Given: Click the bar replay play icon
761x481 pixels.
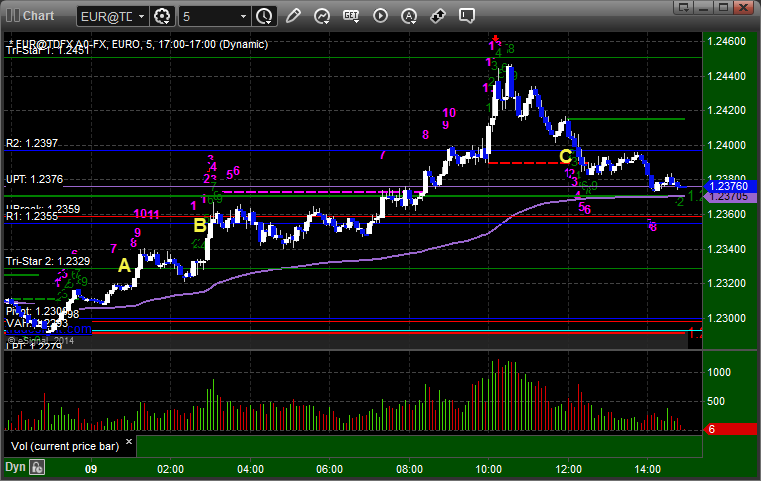Looking at the screenshot, I should [380, 16].
